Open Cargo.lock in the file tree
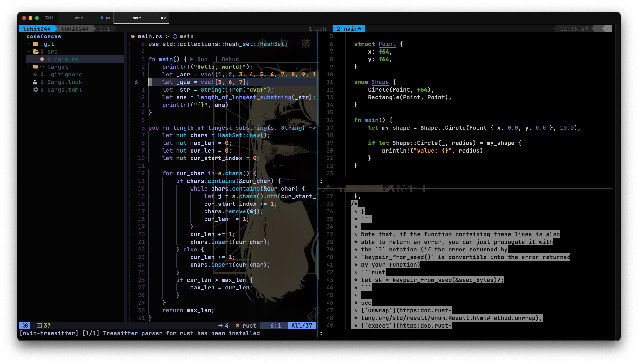The image size is (638, 364). pos(65,82)
